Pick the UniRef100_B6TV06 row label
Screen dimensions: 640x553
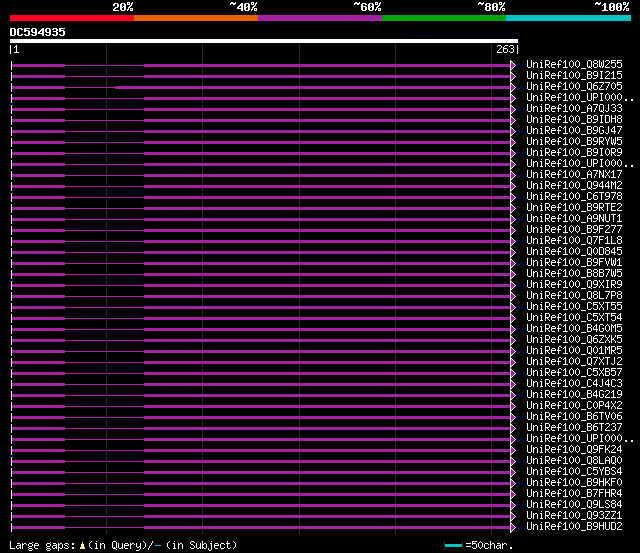(x=574, y=417)
